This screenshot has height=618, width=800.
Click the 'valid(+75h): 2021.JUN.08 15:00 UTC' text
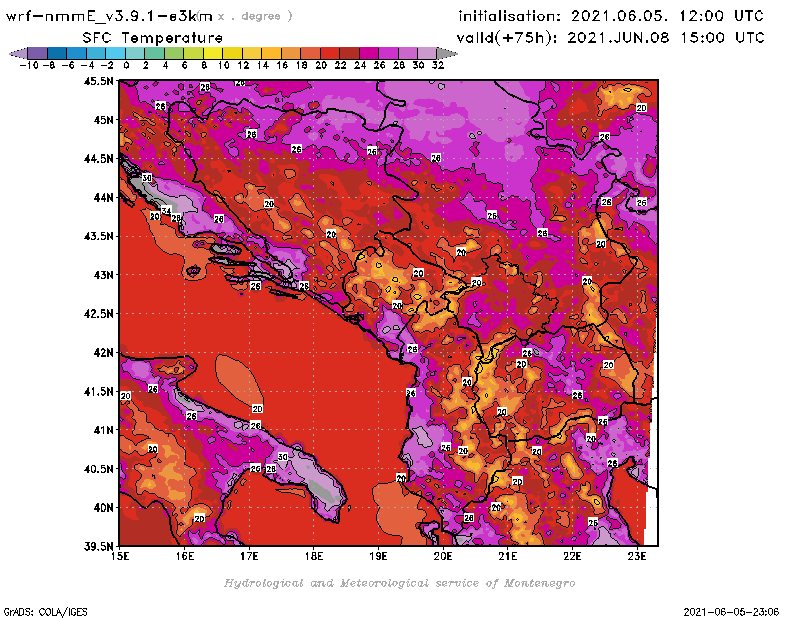click(x=610, y=38)
